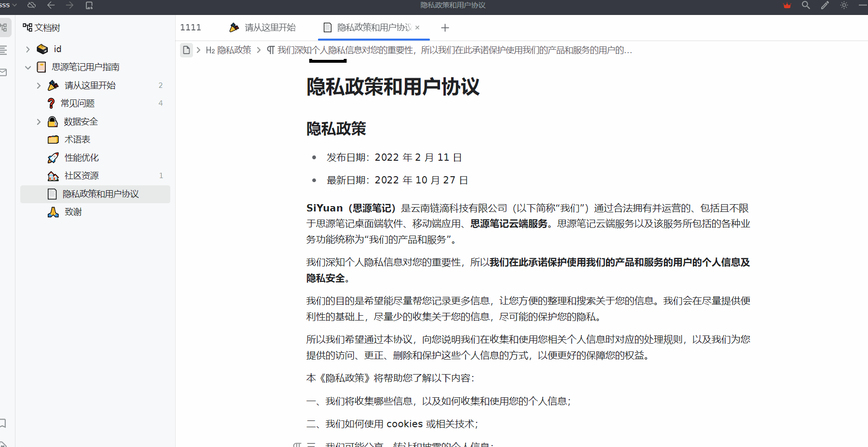Click the H2 隐私政策 breadcrumb item

(x=228, y=50)
